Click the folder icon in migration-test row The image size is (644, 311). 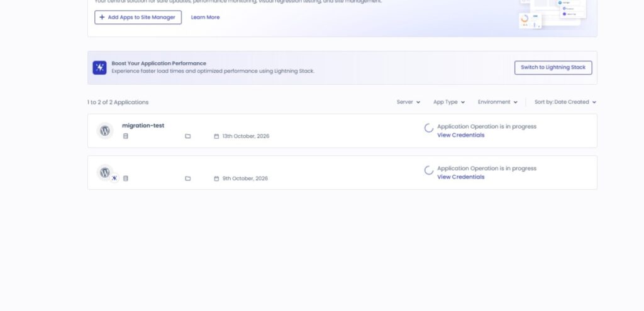(x=187, y=136)
